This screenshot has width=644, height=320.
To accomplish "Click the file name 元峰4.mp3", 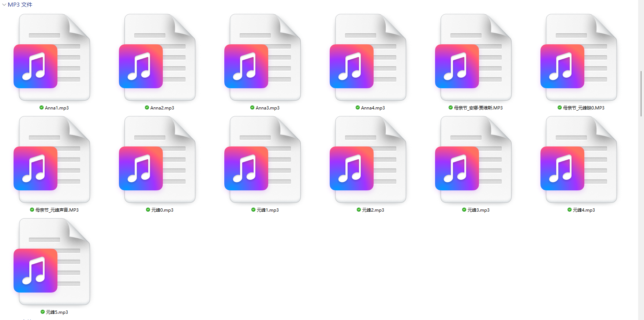I will [584, 210].
